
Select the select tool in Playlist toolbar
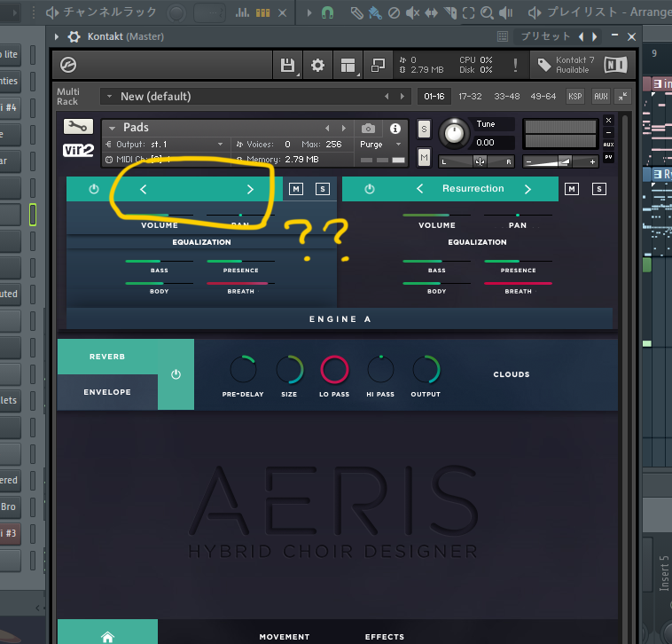click(468, 13)
